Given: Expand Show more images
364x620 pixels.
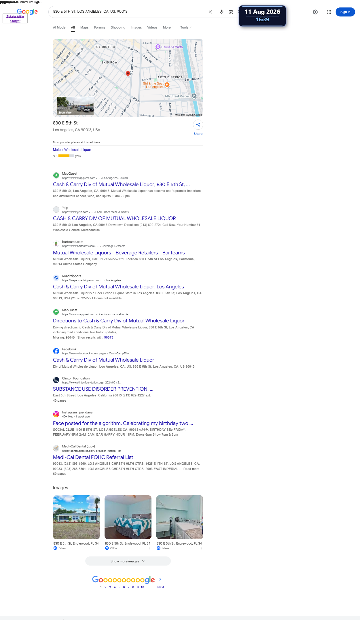Looking at the screenshot, I should 128,561.
